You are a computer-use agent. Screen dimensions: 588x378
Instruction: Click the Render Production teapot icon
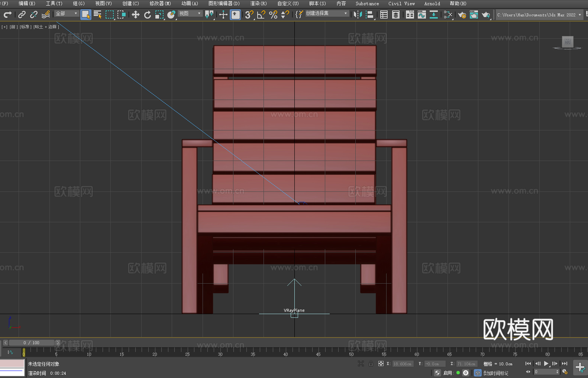486,14
